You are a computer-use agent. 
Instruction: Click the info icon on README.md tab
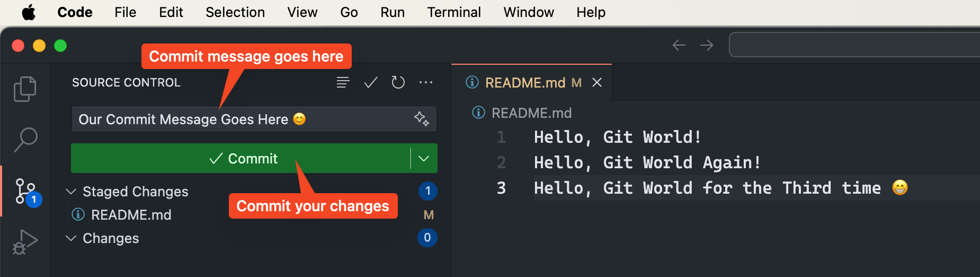pyautogui.click(x=472, y=82)
